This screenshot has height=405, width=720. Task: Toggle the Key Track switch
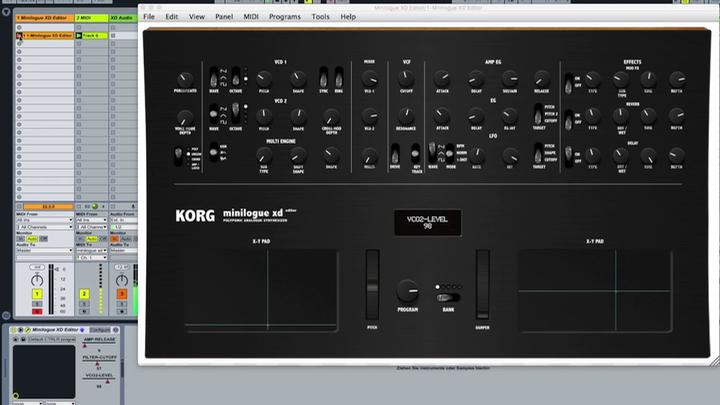[x=416, y=154]
